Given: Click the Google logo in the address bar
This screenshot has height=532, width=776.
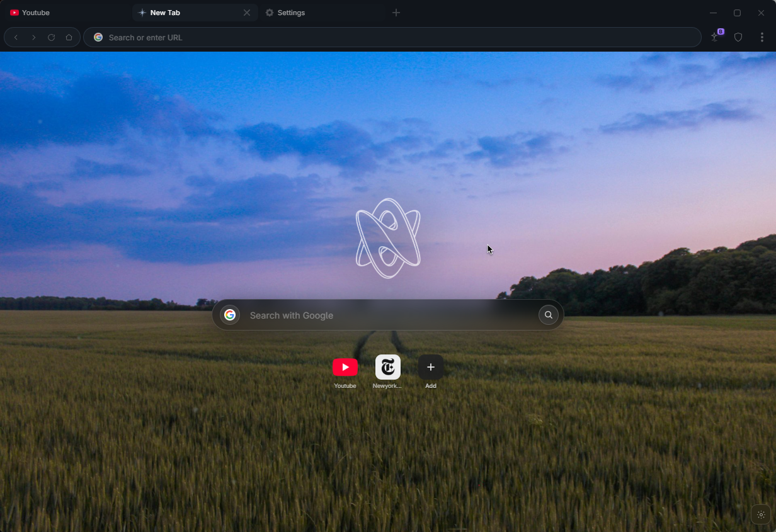Looking at the screenshot, I should (98, 37).
